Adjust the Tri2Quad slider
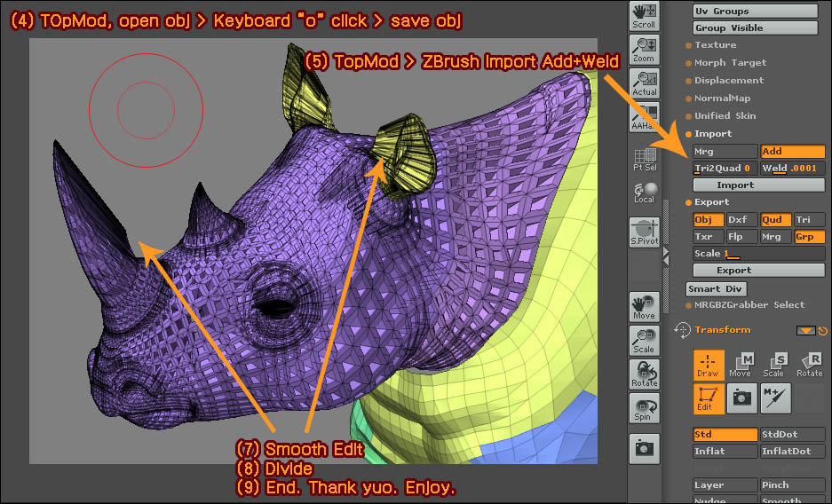Image resolution: width=832 pixels, height=504 pixels. point(725,169)
